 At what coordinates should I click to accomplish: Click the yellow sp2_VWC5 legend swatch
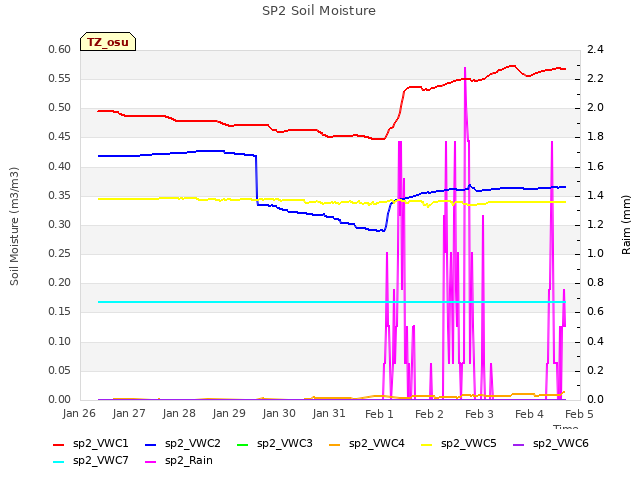(427, 444)
